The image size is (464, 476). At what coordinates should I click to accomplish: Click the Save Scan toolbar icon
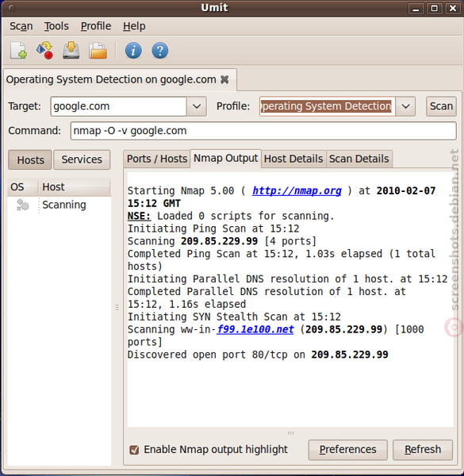pos(71,51)
